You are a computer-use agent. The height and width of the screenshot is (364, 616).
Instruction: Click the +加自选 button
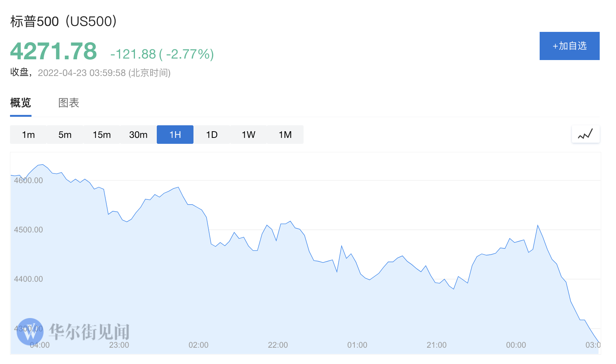pyautogui.click(x=569, y=46)
